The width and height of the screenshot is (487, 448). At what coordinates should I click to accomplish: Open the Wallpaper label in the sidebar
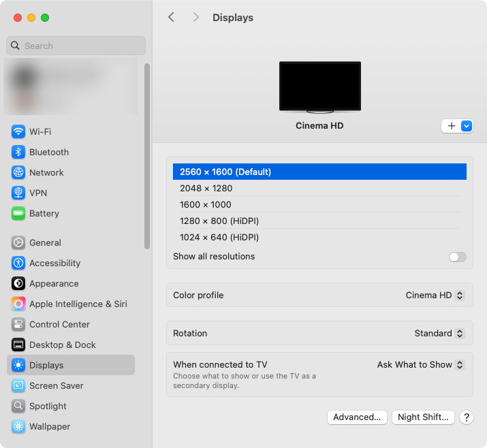pyautogui.click(x=50, y=427)
